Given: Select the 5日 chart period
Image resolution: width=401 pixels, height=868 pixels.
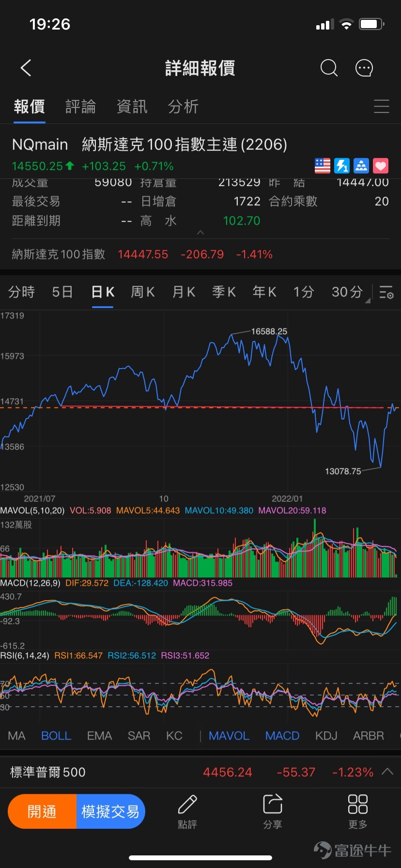Looking at the screenshot, I should tap(62, 292).
